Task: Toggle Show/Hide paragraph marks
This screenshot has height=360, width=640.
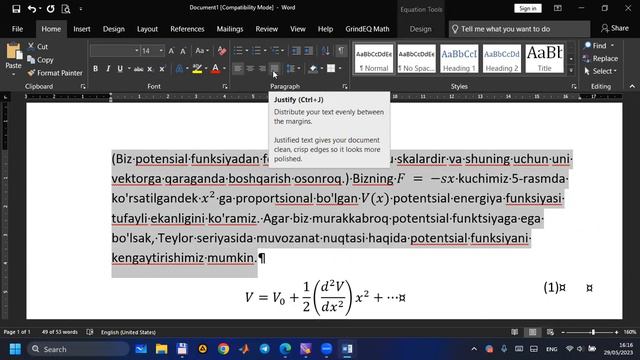Action: pyautogui.click(x=340, y=51)
